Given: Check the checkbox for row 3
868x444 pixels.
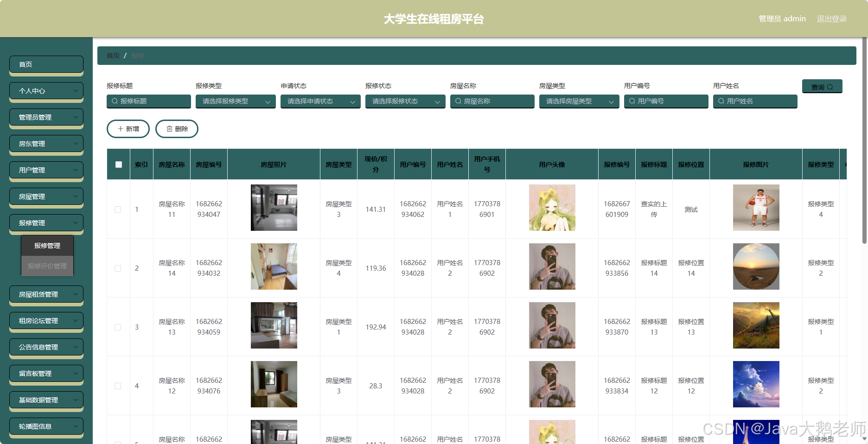Looking at the screenshot, I should pos(118,327).
